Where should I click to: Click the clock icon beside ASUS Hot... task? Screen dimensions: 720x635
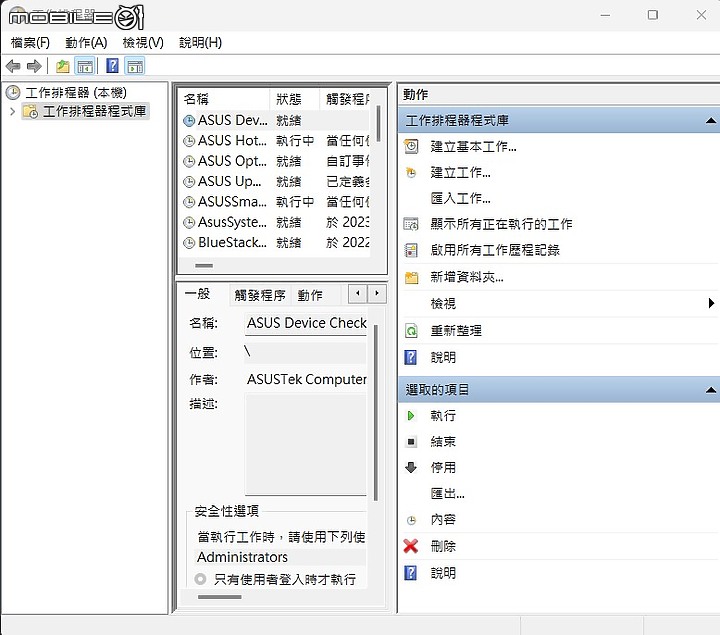pyautogui.click(x=189, y=141)
